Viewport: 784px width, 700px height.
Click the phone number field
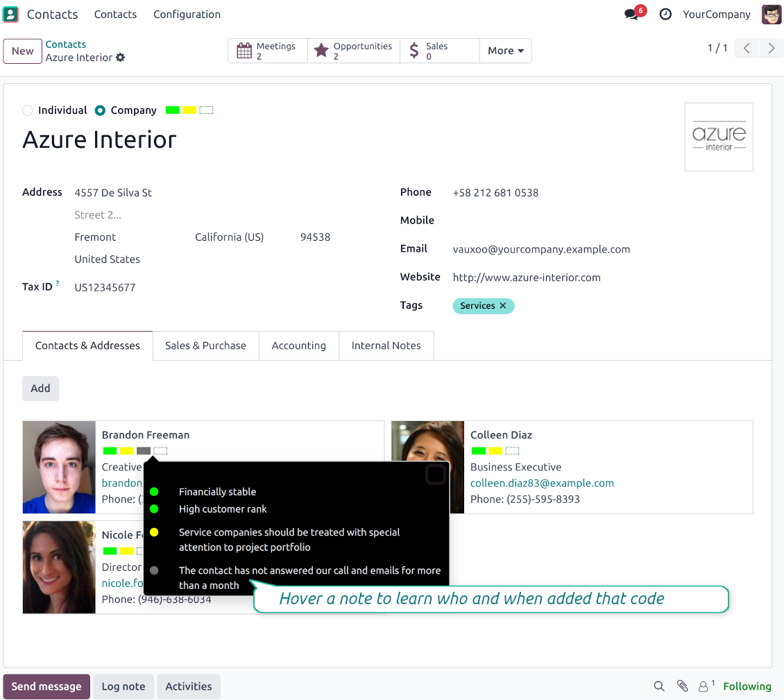(x=495, y=193)
